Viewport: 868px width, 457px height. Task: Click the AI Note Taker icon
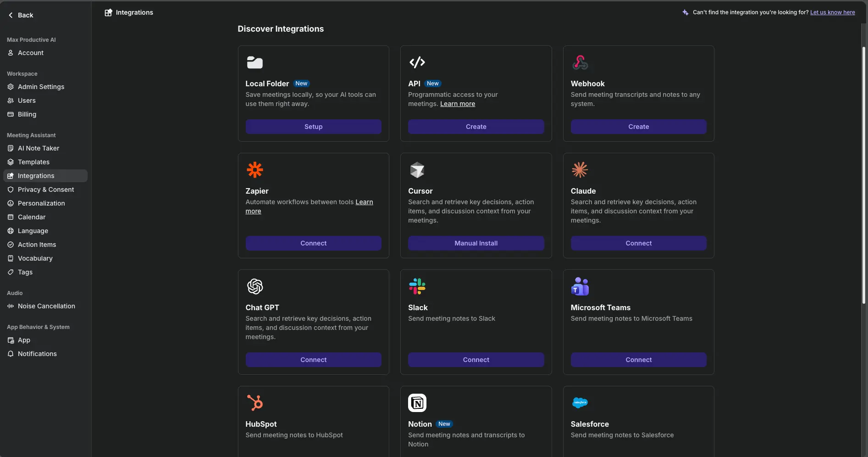[11, 148]
